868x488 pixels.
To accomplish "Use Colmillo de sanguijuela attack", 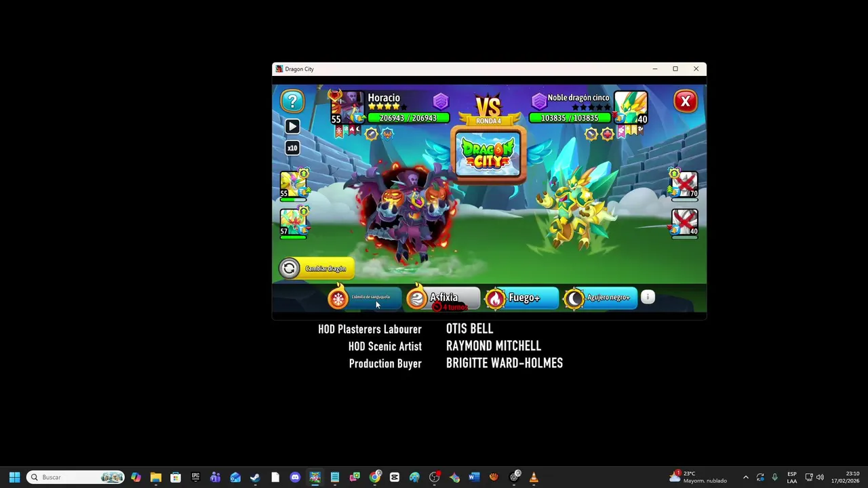I will [x=365, y=298].
